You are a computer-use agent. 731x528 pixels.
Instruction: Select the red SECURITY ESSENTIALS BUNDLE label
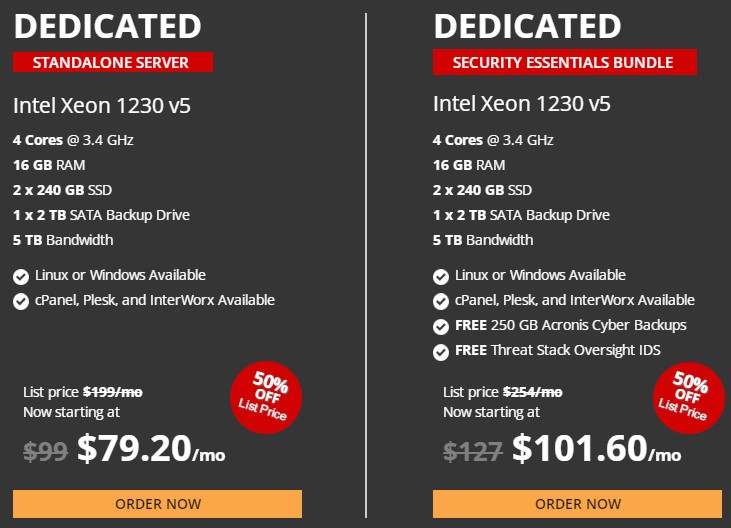(564, 63)
